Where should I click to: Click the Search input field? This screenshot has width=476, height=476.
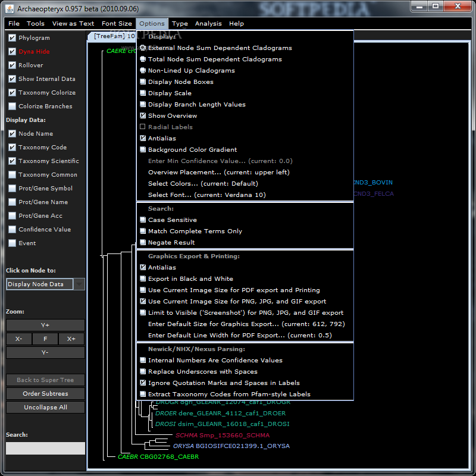pyautogui.click(x=45, y=448)
